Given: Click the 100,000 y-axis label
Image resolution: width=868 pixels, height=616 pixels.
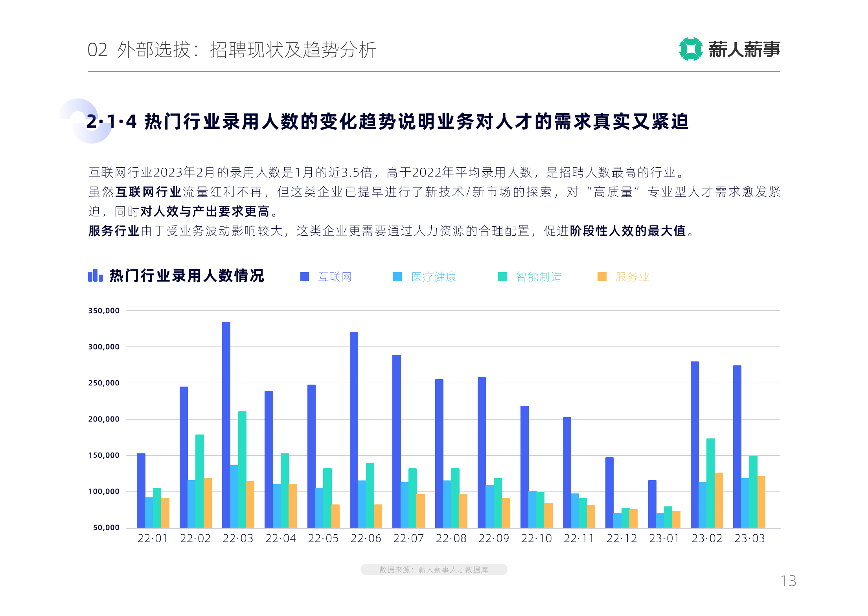Looking at the screenshot, I should point(104,491).
